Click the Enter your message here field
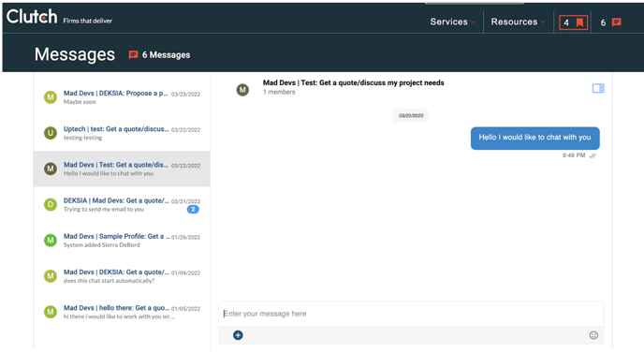644x353 pixels. point(411,314)
